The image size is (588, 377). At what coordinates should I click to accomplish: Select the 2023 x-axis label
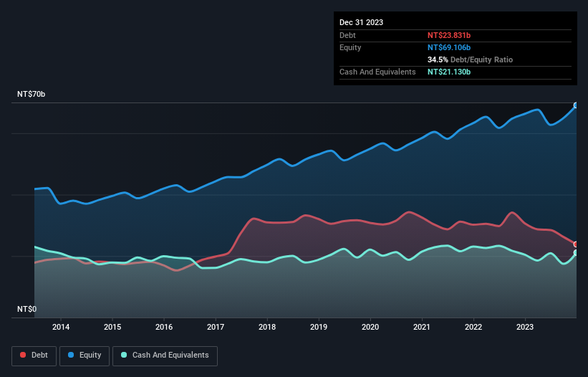click(x=525, y=327)
